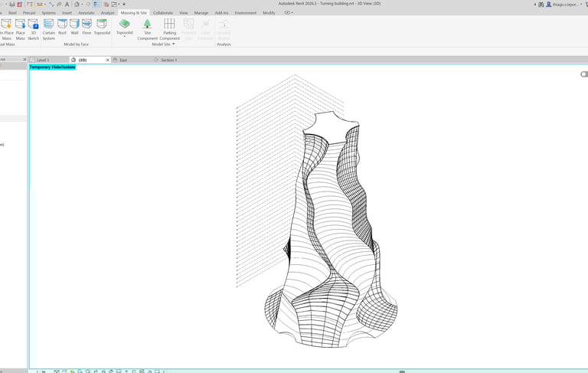Close the {3D} view tab
Image resolution: width=588 pixels, height=373 pixels.
coord(108,60)
